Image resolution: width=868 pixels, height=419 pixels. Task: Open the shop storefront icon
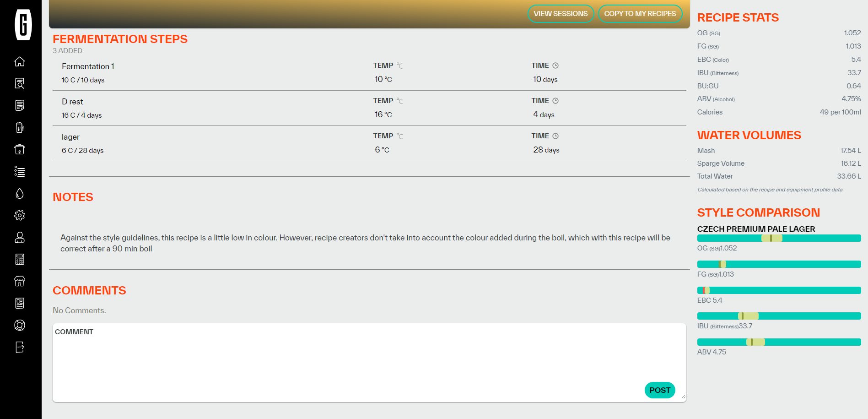pos(20,281)
